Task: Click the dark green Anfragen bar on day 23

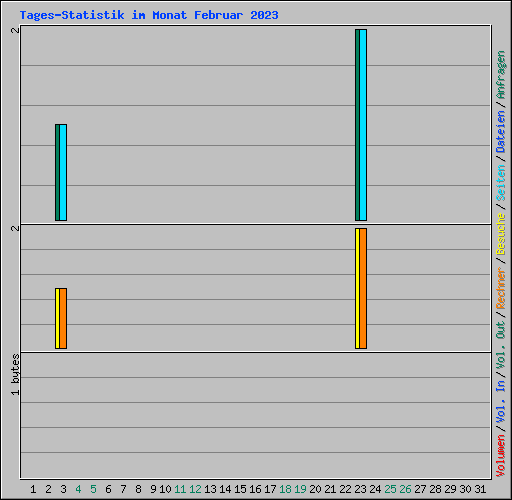Action: click(357, 125)
